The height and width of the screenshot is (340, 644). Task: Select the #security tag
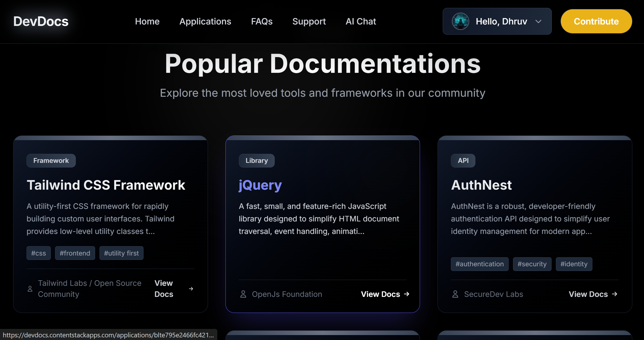(532, 264)
